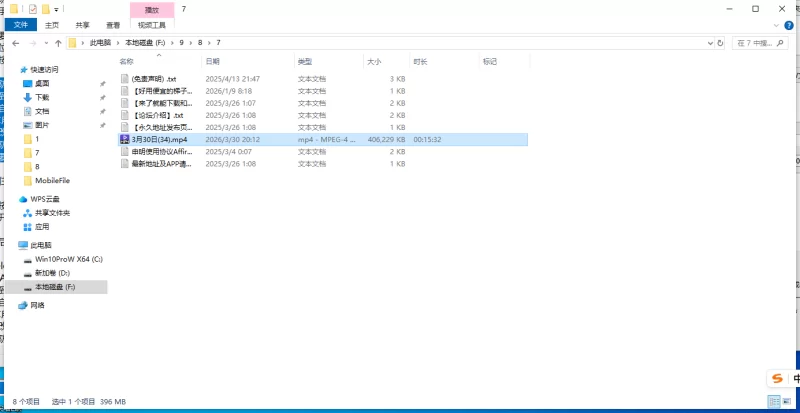Open the 文件 menu
Viewport: 800px width, 413px height.
(21, 25)
